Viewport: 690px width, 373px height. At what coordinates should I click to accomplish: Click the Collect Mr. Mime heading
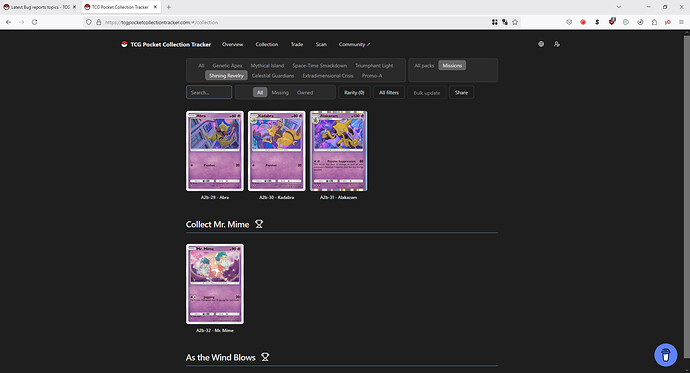pos(217,224)
